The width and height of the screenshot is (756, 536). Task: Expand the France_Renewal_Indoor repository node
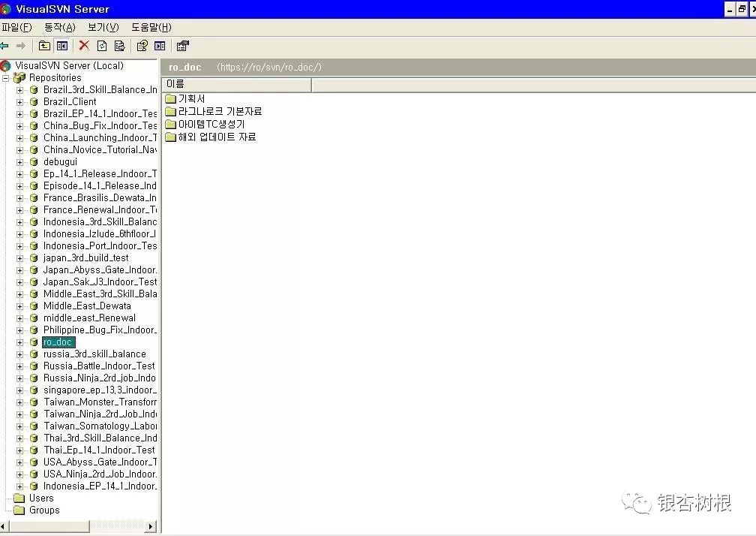click(x=19, y=210)
